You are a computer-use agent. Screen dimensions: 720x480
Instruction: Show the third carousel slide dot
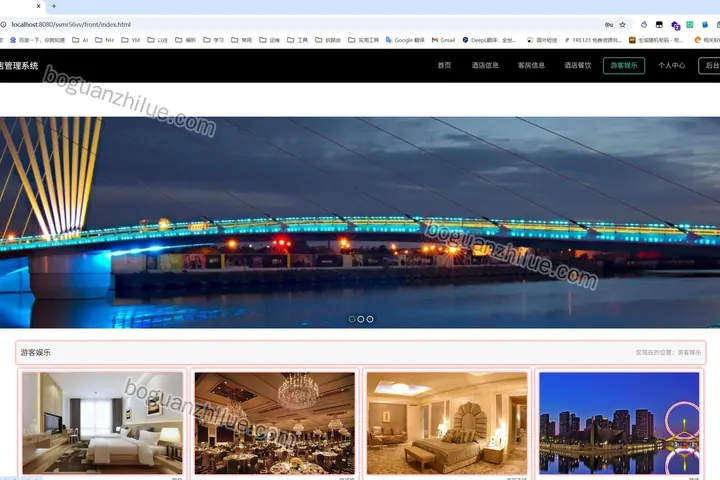coord(370,319)
